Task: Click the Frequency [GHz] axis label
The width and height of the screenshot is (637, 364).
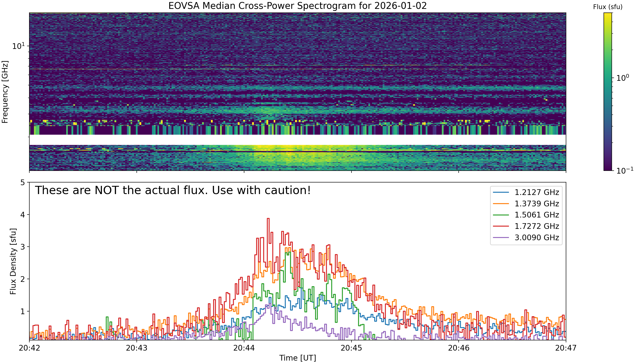Action: 5,92
